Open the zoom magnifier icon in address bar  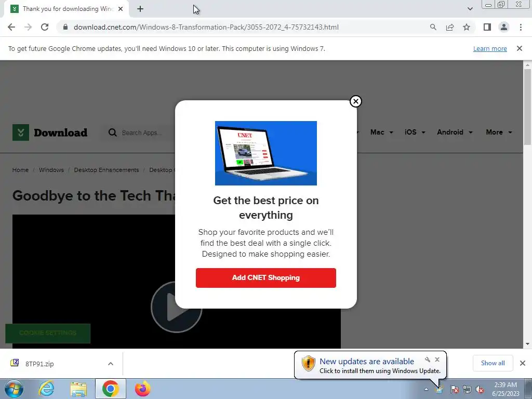433,27
